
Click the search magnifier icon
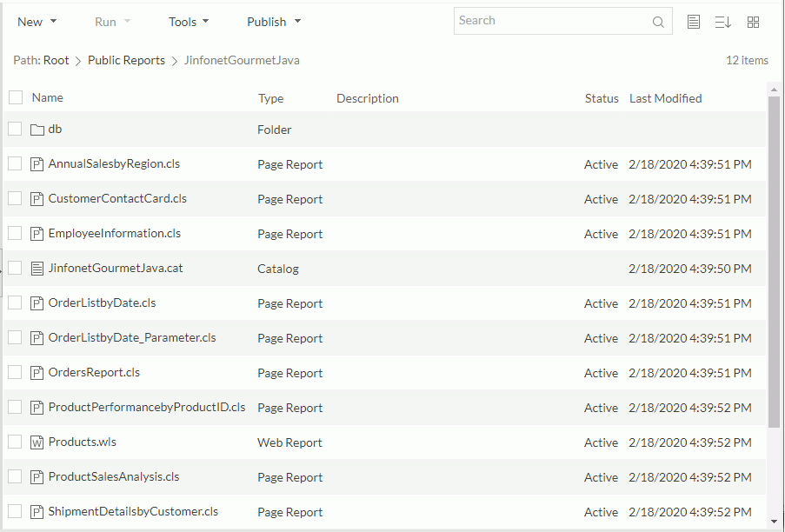[x=658, y=21]
